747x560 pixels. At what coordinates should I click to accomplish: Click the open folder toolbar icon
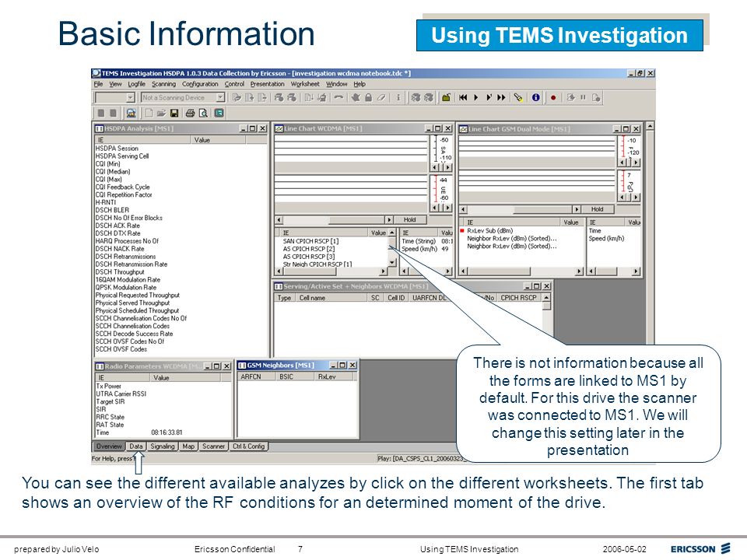(x=162, y=113)
